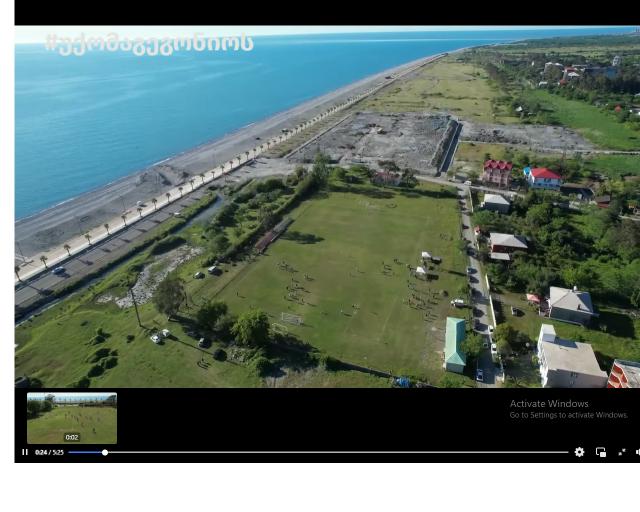Expand the video to fullscreen

click(x=622, y=452)
